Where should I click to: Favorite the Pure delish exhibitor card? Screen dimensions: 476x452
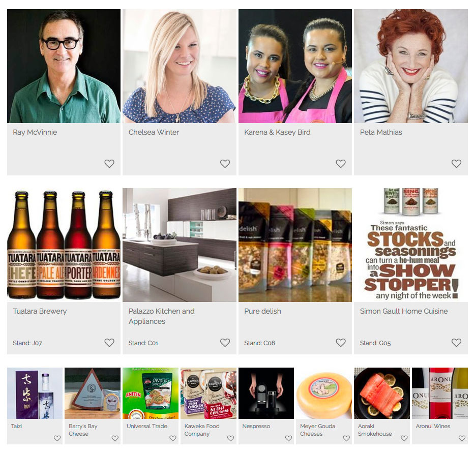(341, 343)
